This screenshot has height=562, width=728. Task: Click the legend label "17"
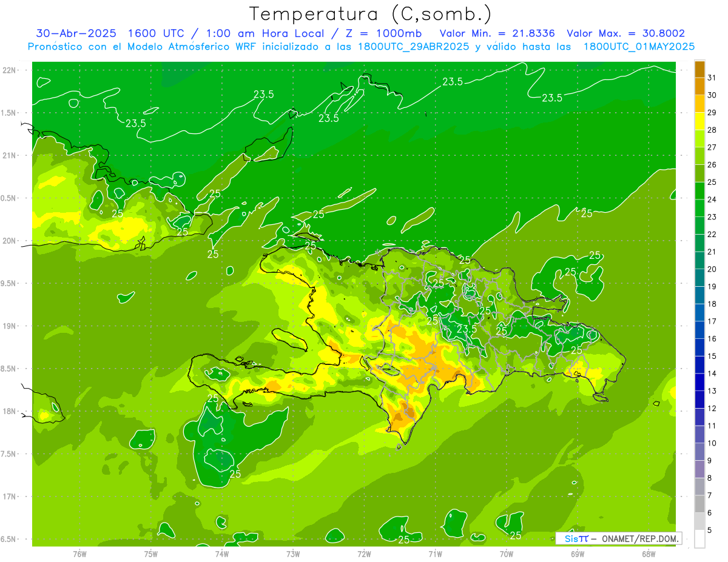[x=712, y=321]
